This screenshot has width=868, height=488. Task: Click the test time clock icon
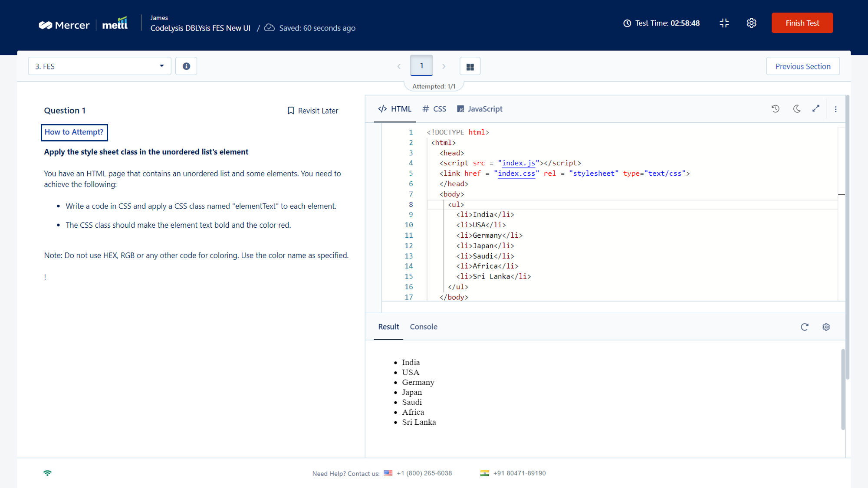[627, 23]
